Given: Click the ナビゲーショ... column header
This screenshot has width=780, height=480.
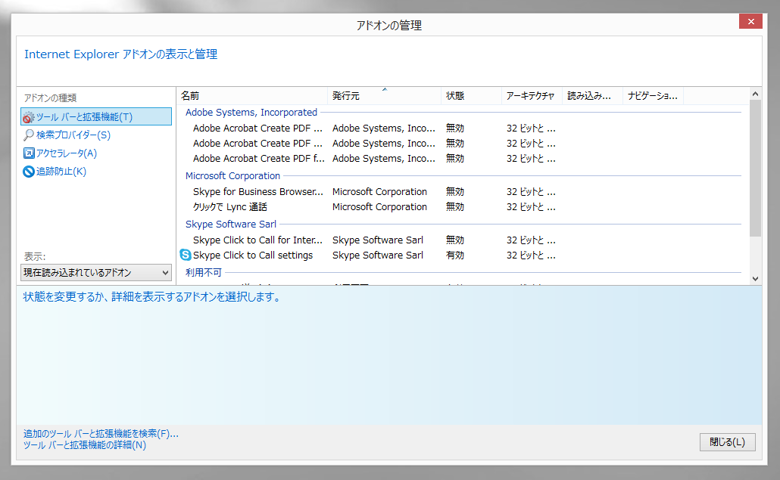Looking at the screenshot, I should coord(653,96).
